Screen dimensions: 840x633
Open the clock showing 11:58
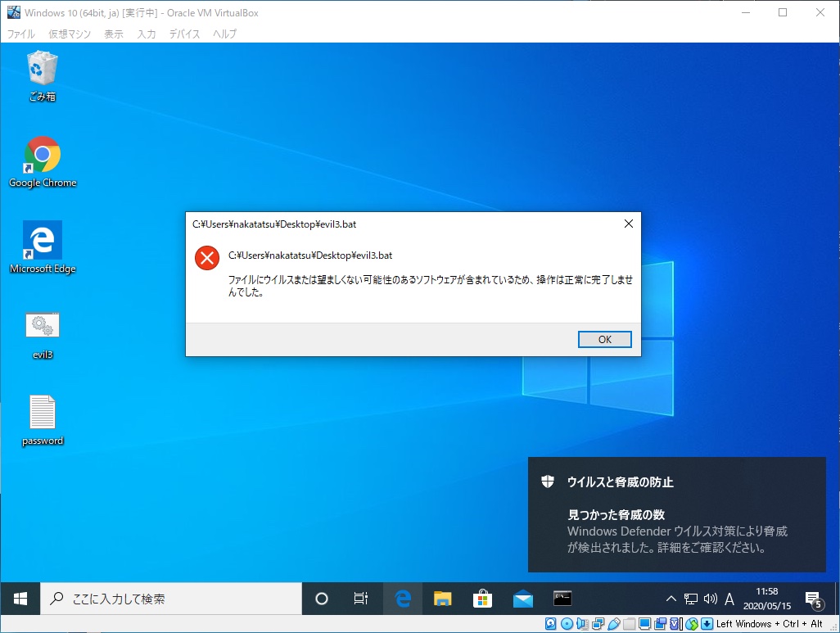[x=766, y=599]
